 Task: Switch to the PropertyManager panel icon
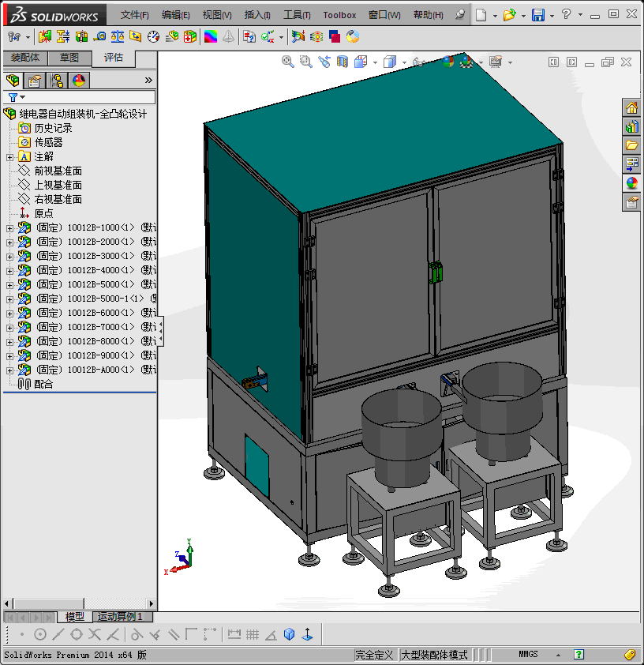34,80
